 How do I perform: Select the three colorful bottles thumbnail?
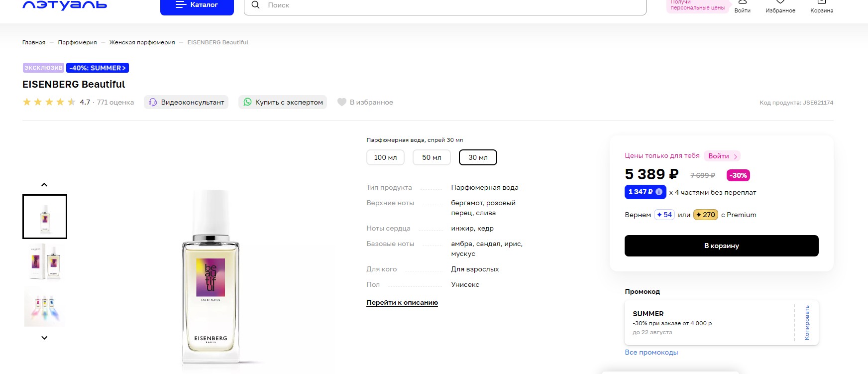(x=45, y=306)
